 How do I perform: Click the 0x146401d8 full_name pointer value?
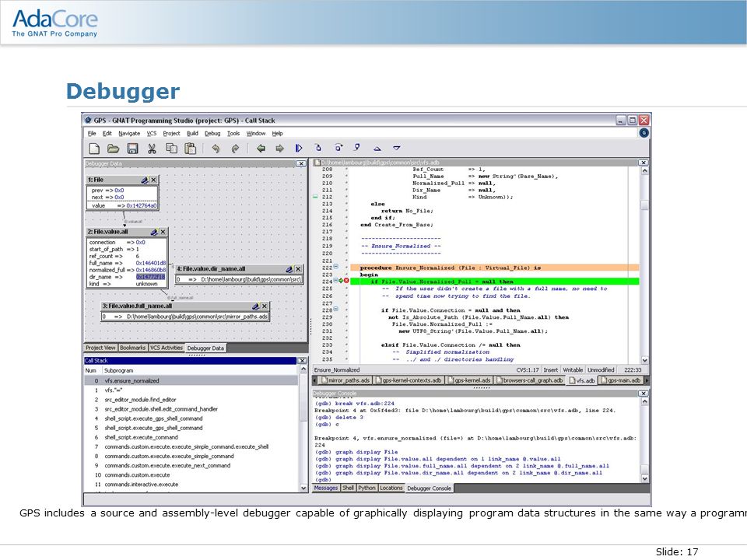[150, 263]
